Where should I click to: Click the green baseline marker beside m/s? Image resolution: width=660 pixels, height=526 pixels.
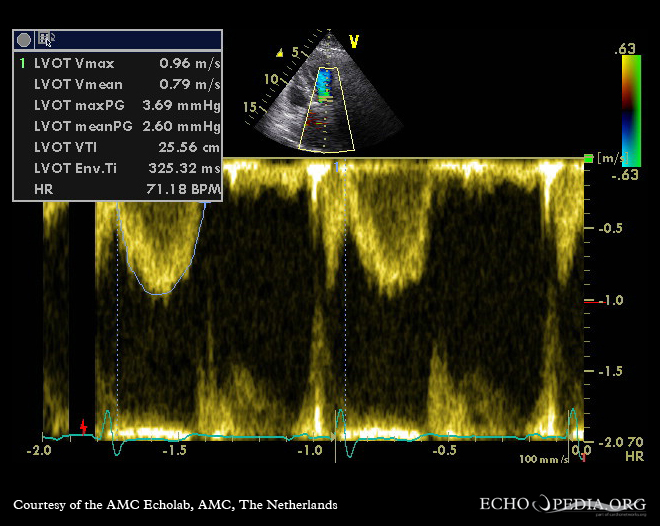click(588, 158)
